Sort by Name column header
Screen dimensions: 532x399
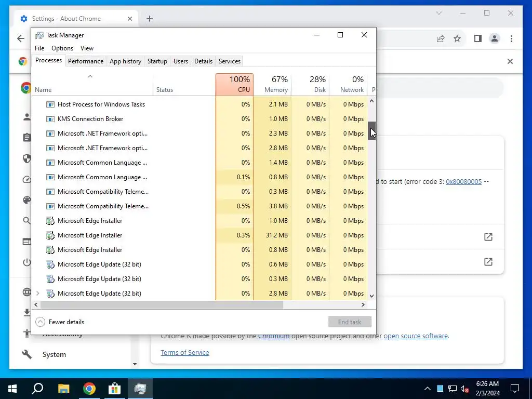pyautogui.click(x=92, y=85)
